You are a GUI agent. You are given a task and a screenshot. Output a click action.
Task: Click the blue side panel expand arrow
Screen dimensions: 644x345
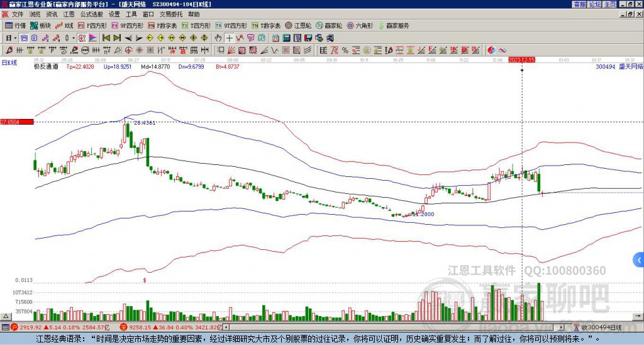[x=639, y=260]
